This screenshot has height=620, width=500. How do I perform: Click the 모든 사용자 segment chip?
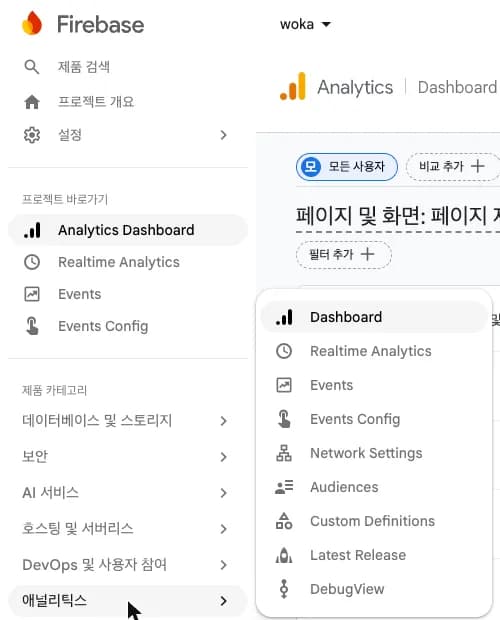pyautogui.click(x=347, y=166)
